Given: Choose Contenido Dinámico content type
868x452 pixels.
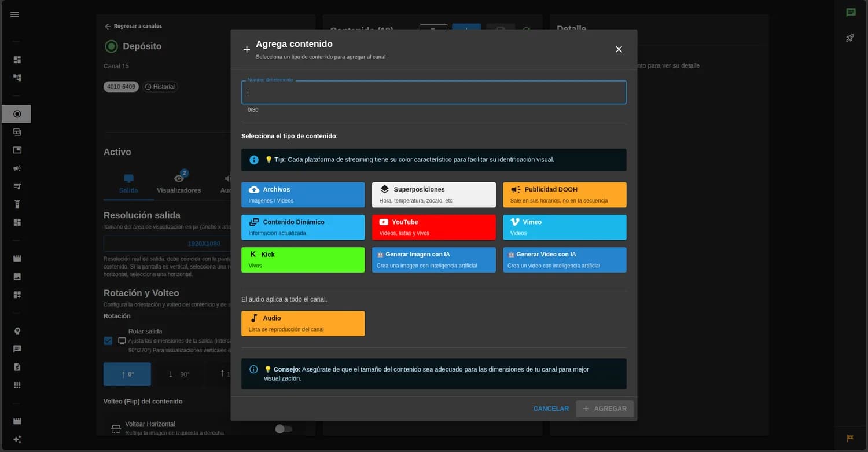Looking at the screenshot, I should pos(303,227).
